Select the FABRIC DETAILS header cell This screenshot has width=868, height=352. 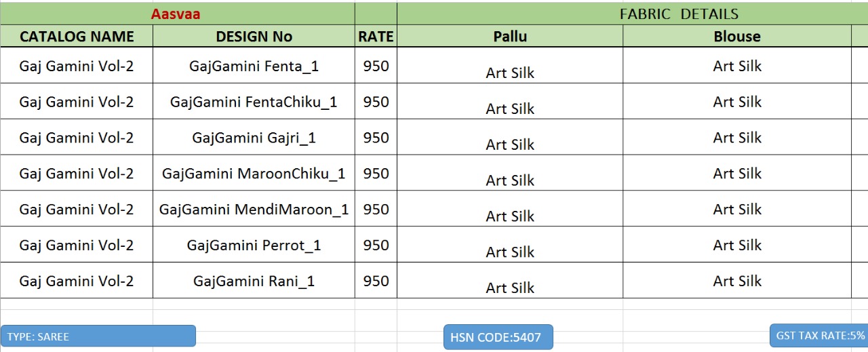coord(678,14)
